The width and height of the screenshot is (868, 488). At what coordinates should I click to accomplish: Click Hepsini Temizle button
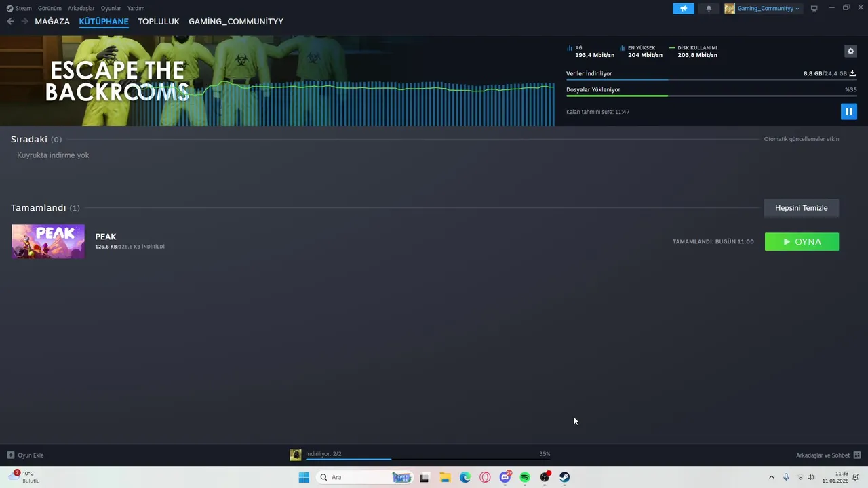(x=802, y=208)
